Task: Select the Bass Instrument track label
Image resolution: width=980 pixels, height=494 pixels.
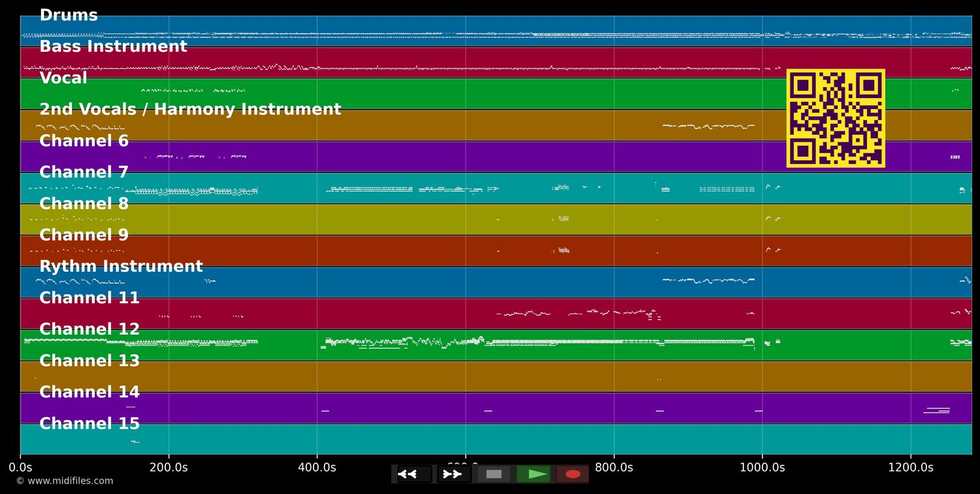Action: tap(113, 47)
